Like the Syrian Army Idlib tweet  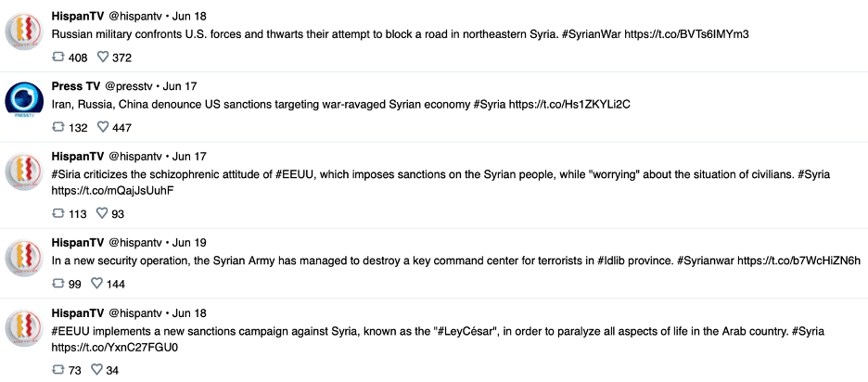(x=96, y=283)
